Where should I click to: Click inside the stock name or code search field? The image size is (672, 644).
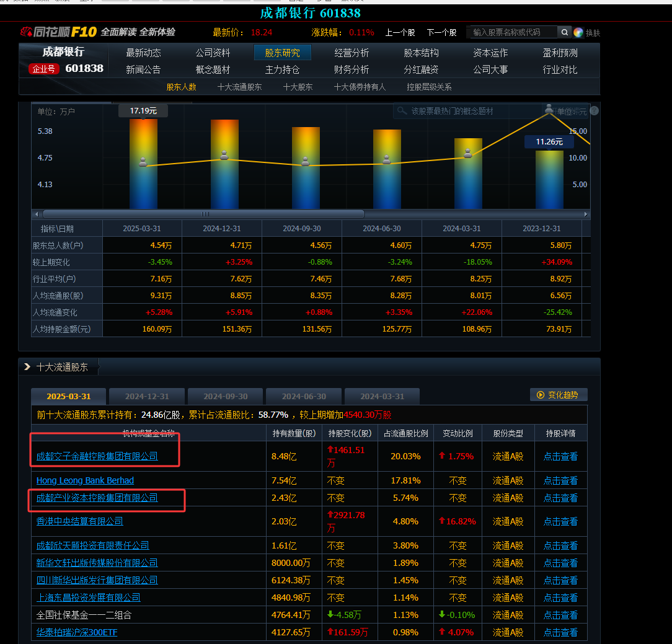512,32
